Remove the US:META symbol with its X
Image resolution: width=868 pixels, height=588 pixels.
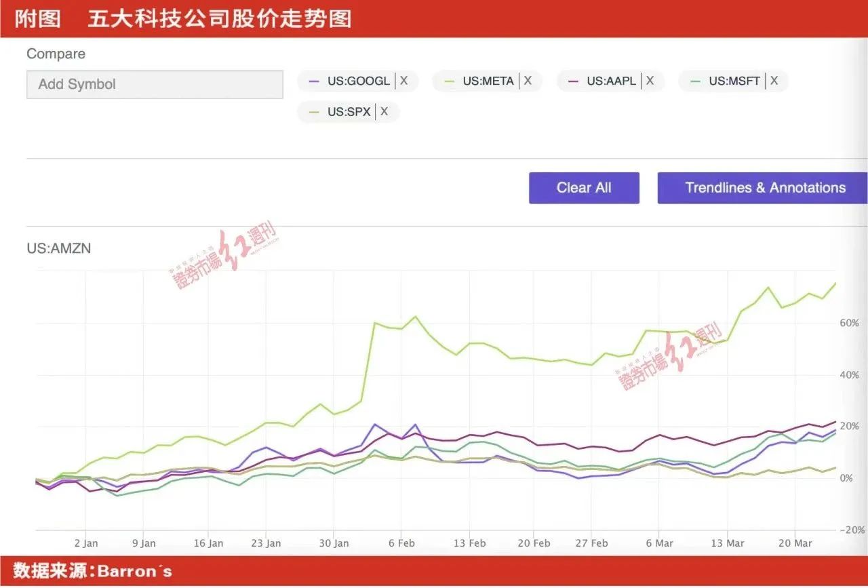point(528,81)
